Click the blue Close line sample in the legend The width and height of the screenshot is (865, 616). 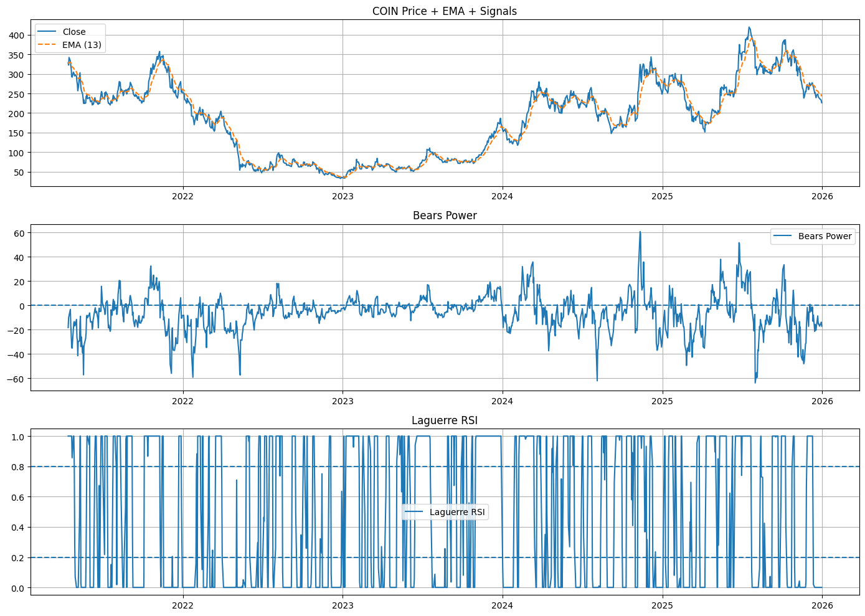(47, 32)
